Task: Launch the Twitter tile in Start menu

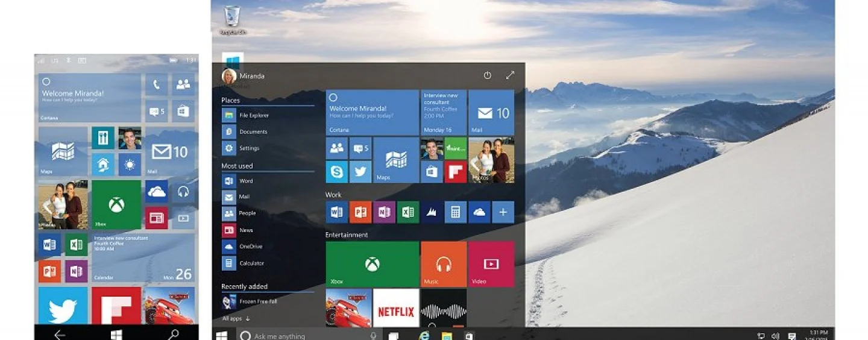Action: [360, 172]
